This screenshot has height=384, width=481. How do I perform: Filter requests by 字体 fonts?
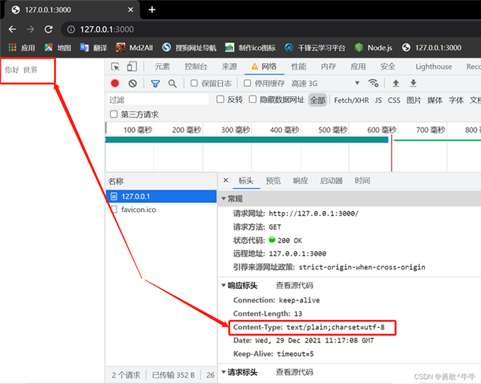[x=456, y=100]
